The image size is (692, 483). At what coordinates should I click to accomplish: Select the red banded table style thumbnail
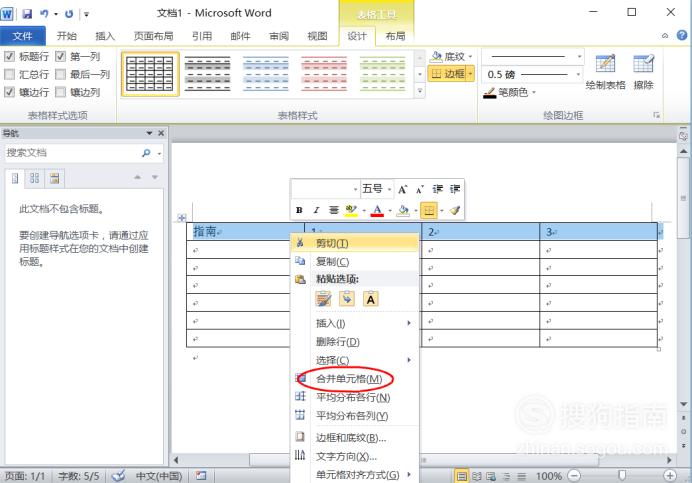(324, 74)
